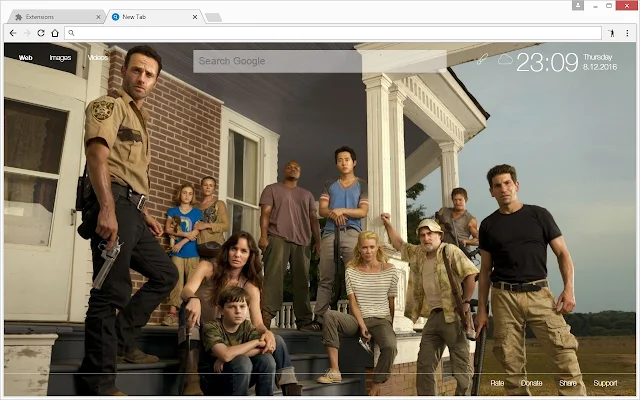Screen dimensions: 640x400
Task: Open the Share link
Action: click(x=568, y=383)
